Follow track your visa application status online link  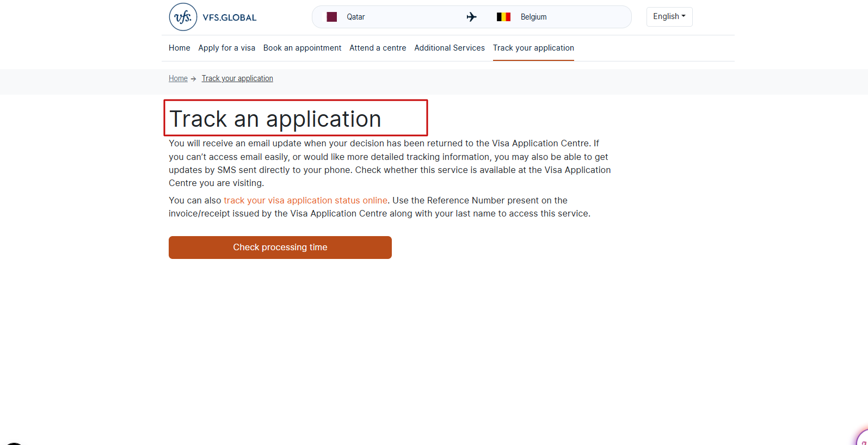pos(305,200)
